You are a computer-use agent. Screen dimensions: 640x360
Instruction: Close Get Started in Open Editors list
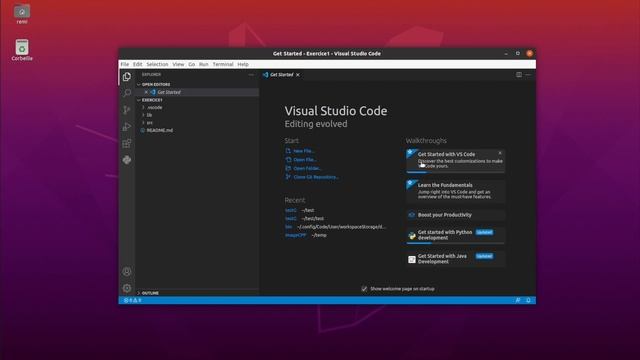(x=146, y=92)
